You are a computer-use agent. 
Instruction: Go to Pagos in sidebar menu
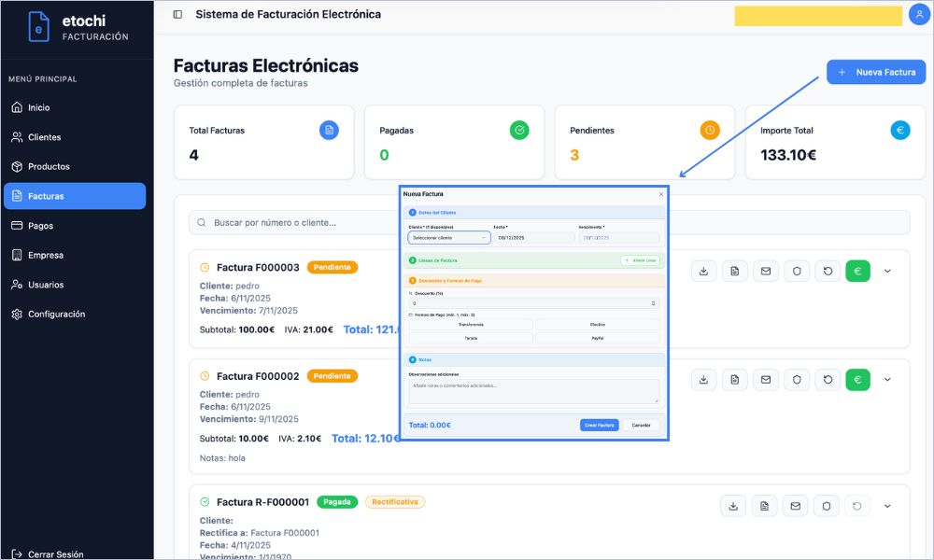pos(40,226)
